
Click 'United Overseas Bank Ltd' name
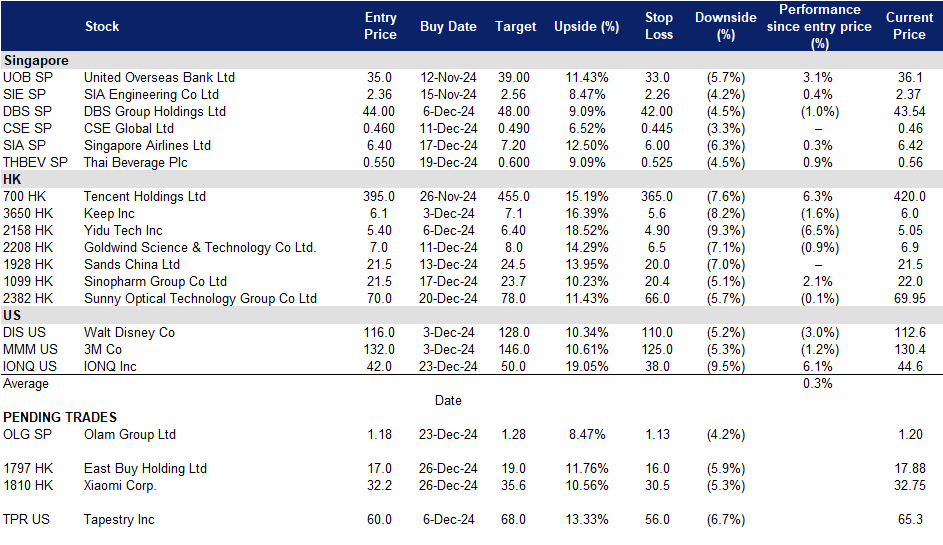click(159, 78)
